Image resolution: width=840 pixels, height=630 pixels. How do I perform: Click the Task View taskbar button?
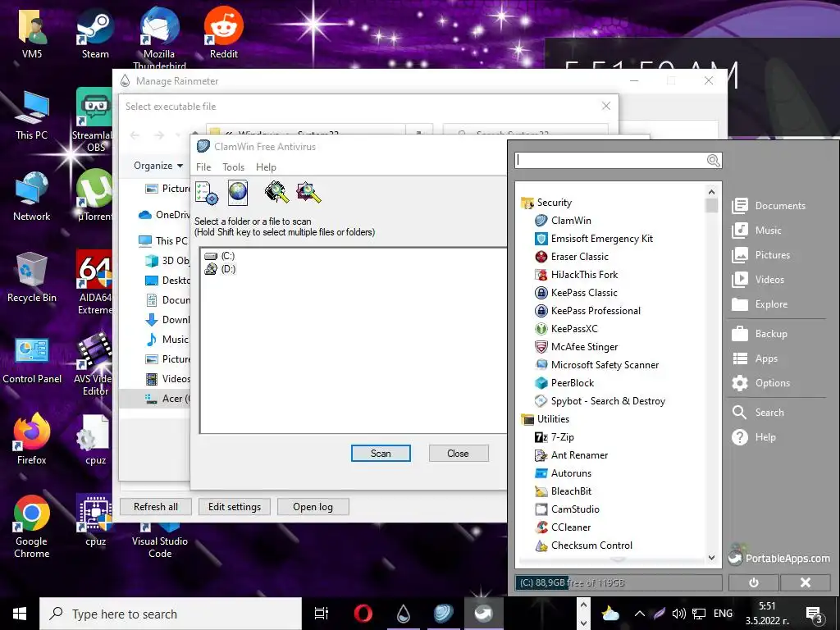(x=321, y=614)
